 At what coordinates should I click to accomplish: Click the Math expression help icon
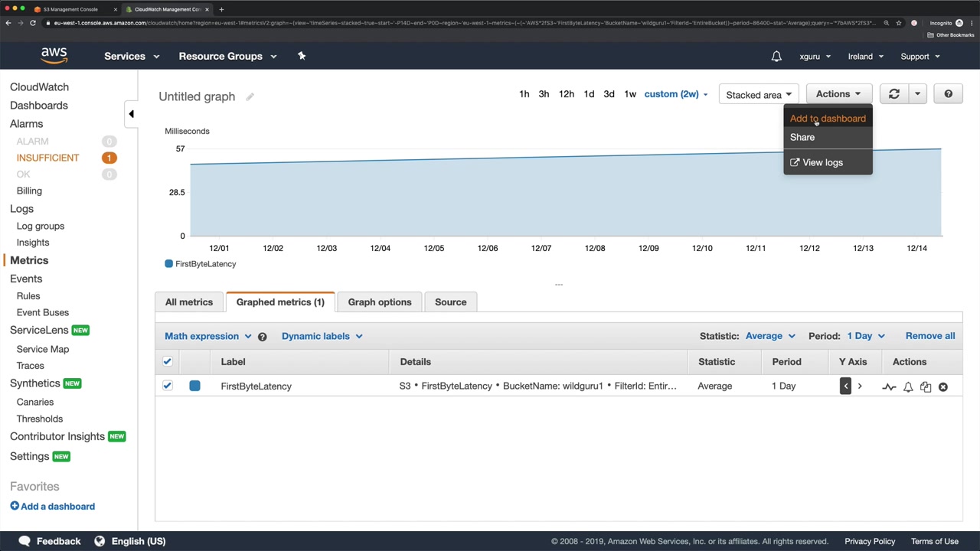262,337
